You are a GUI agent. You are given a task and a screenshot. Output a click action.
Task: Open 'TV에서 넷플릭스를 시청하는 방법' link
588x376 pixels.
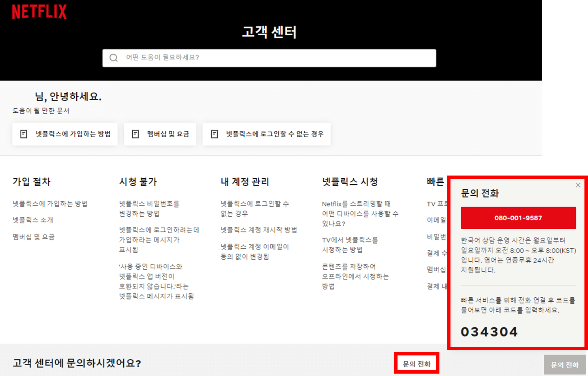[x=350, y=245]
